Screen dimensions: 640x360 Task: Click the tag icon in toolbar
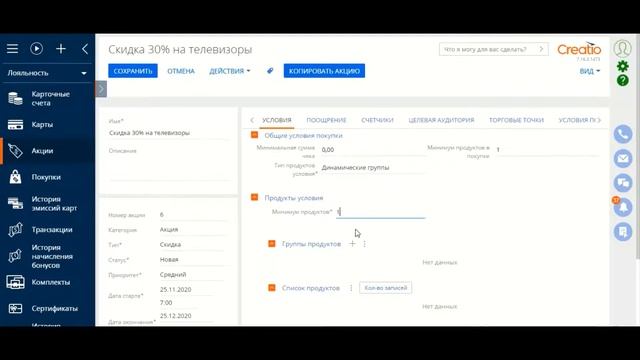tap(270, 71)
